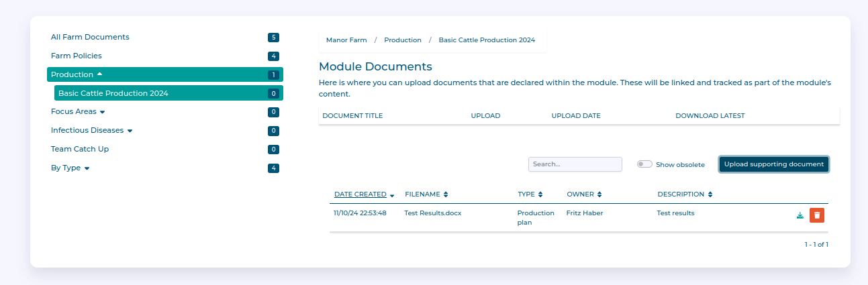Collapse the Production section
Image resolution: width=868 pixels, height=285 pixels.
pos(99,74)
